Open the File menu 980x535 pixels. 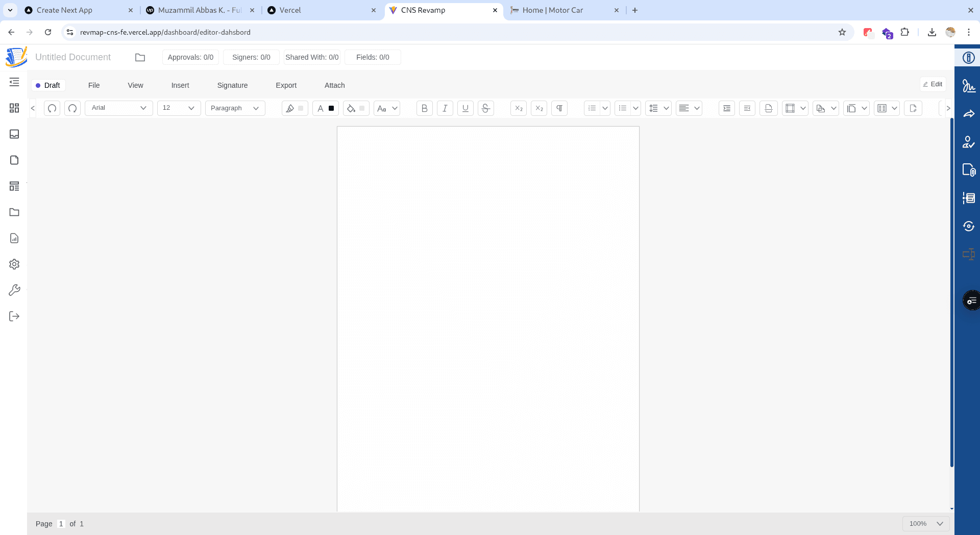click(94, 85)
